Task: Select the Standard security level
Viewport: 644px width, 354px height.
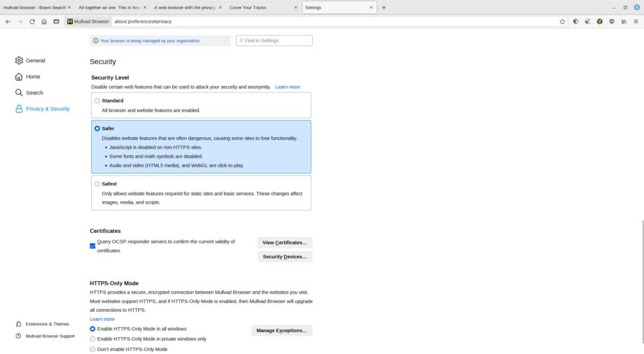Action: point(97,101)
